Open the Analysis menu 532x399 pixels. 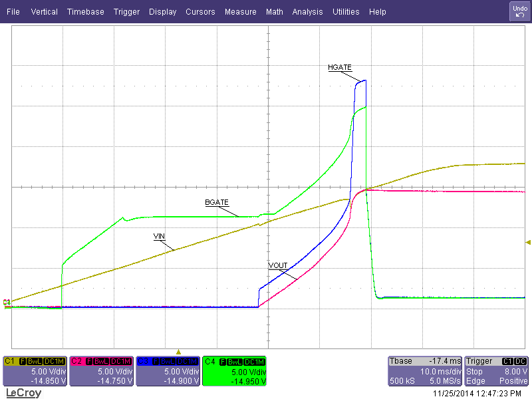point(307,11)
